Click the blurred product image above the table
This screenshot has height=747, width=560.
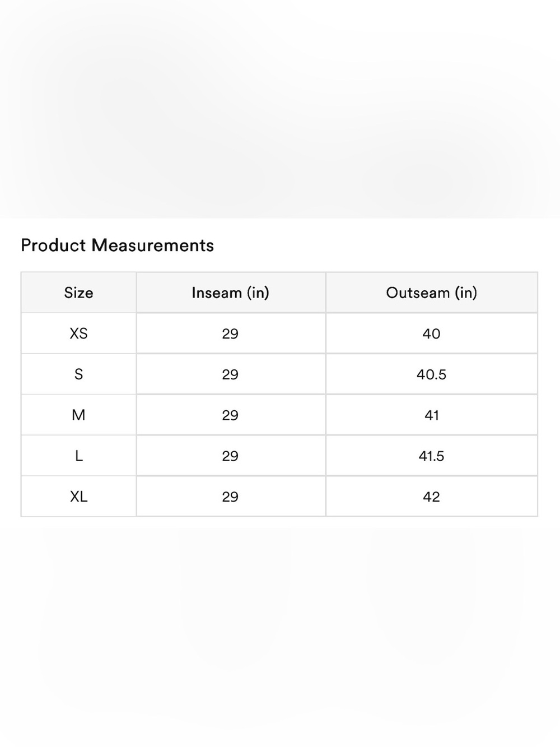tap(280, 109)
